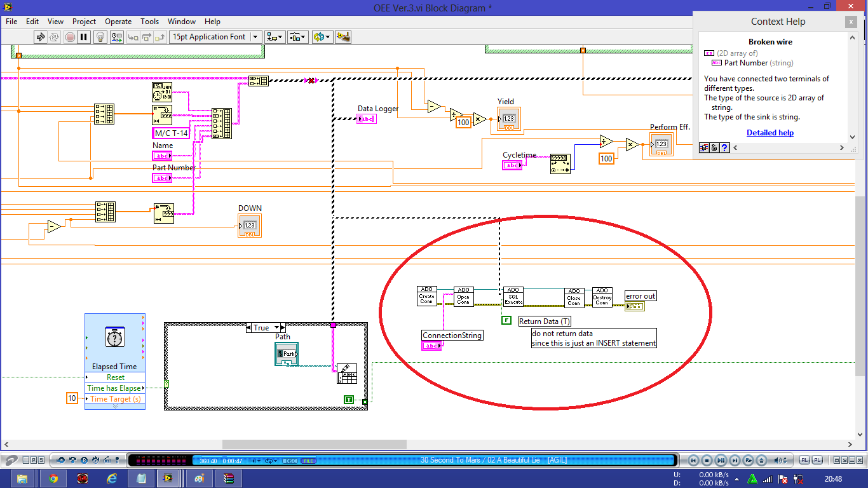Click the Run arrow button
868x488 pixels.
pyautogui.click(x=40, y=37)
